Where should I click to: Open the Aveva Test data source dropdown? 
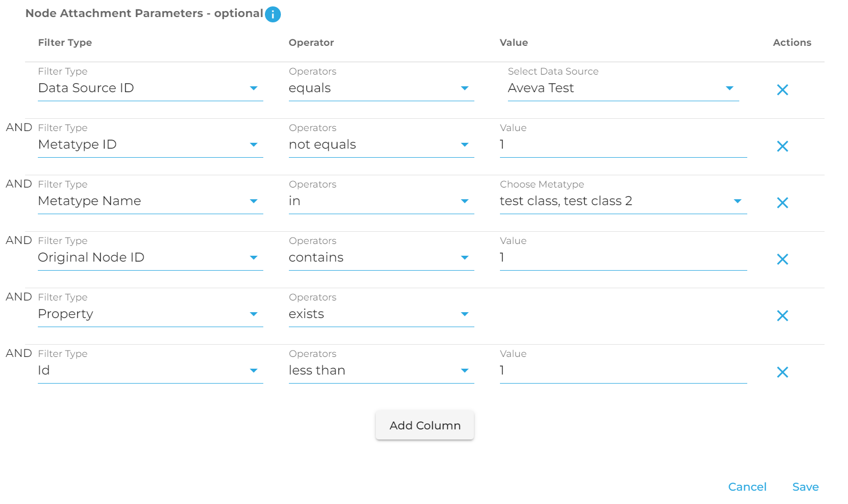pos(623,88)
